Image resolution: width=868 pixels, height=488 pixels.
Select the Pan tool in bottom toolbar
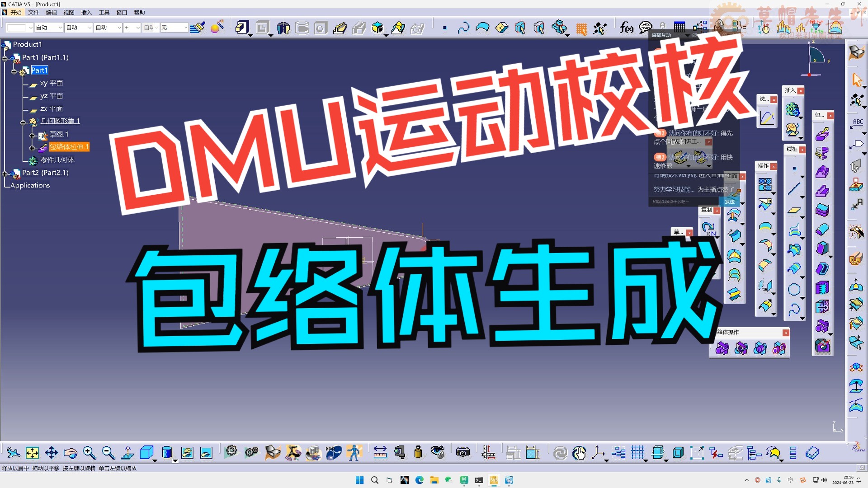click(x=51, y=453)
